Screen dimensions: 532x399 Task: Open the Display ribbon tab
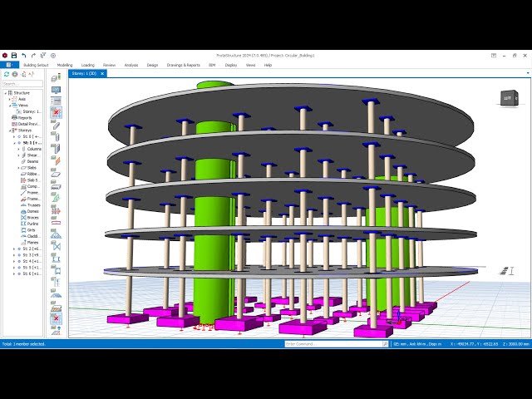(231, 65)
